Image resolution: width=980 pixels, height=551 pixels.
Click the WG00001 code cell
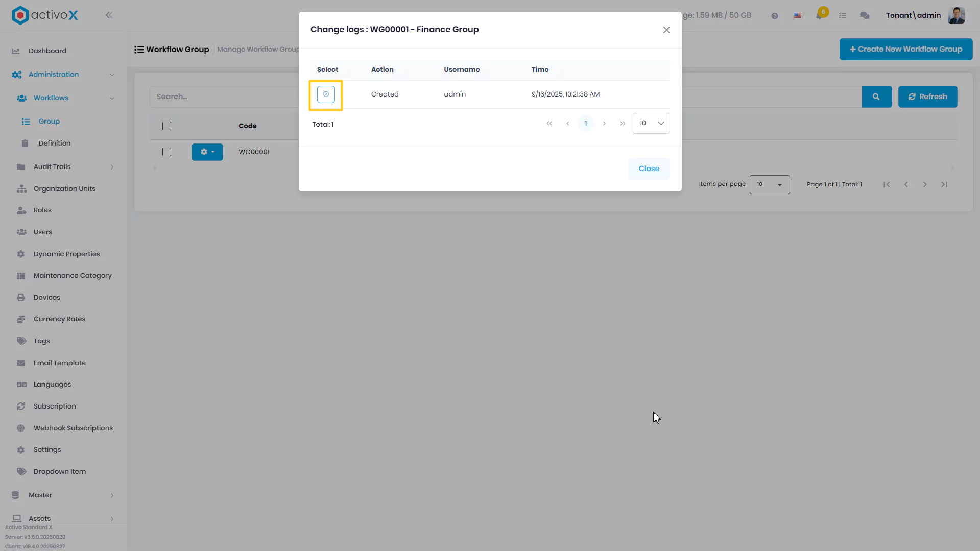(254, 152)
